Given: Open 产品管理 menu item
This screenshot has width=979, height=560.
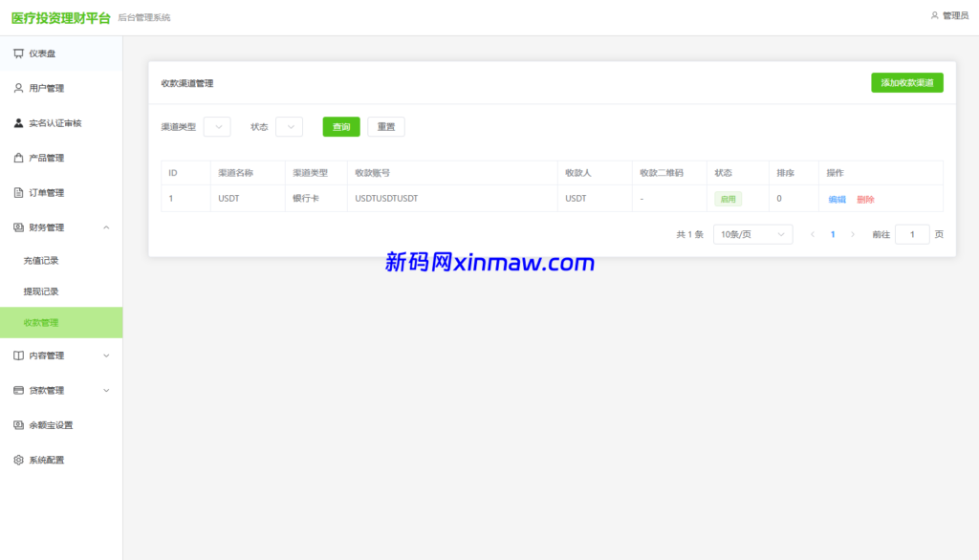Looking at the screenshot, I should pos(61,158).
